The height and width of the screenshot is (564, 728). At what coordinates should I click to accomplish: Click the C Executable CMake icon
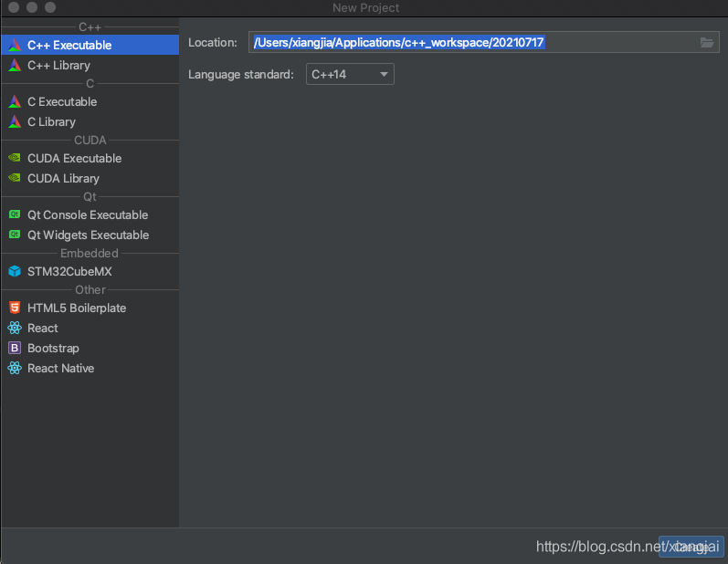tap(15, 101)
